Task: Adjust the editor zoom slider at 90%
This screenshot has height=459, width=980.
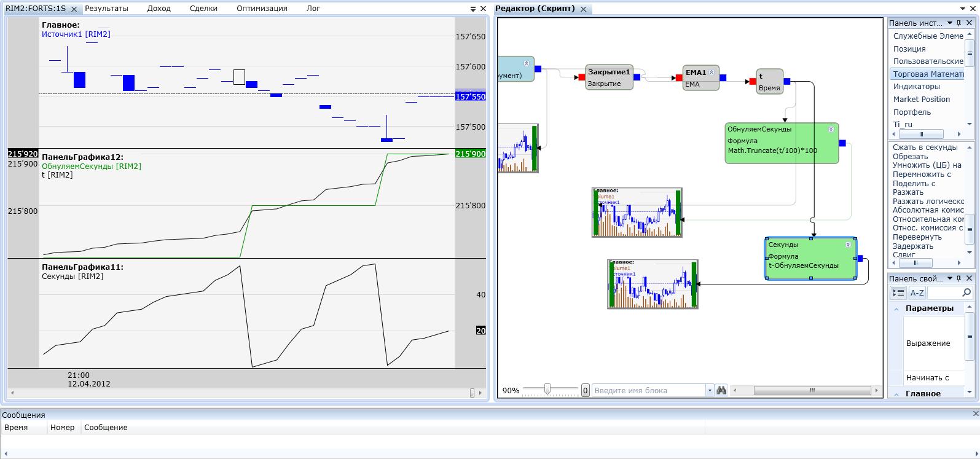Action: coord(547,389)
